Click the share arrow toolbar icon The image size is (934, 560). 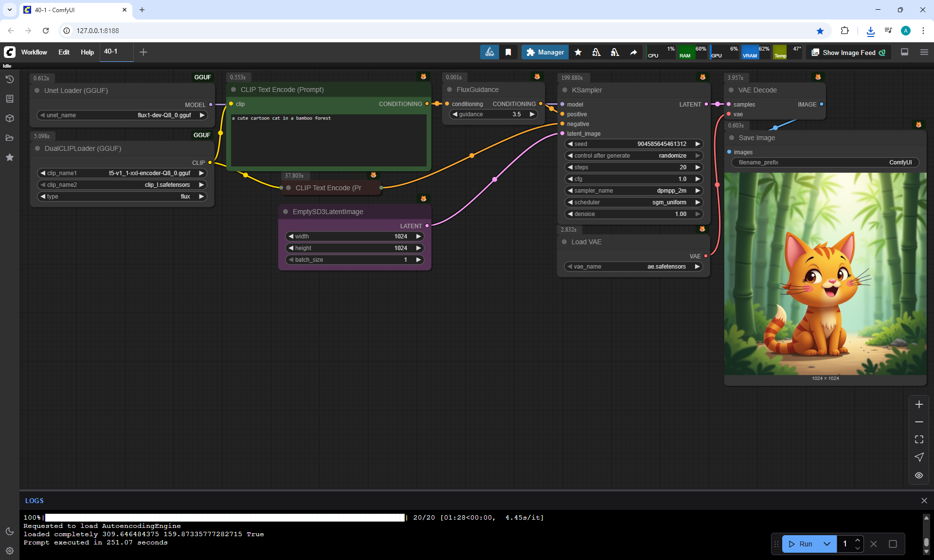pos(633,52)
